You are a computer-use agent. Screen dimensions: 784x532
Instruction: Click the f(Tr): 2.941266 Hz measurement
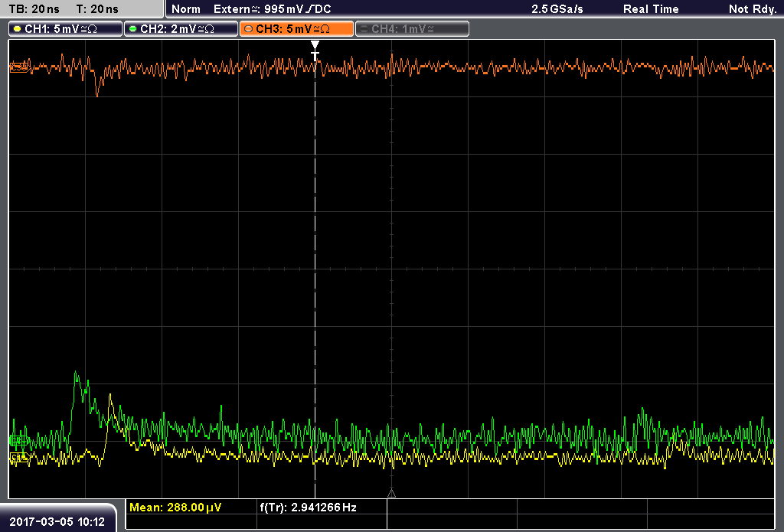tap(308, 508)
